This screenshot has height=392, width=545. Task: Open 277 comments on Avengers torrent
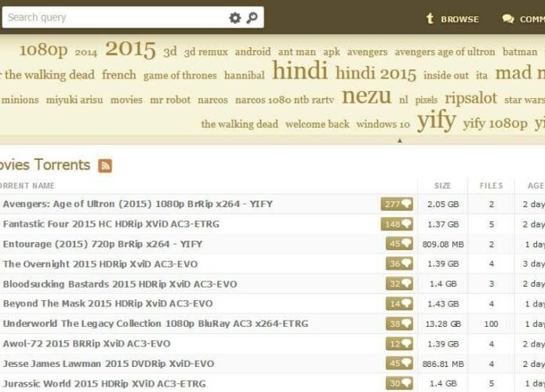coord(397,204)
